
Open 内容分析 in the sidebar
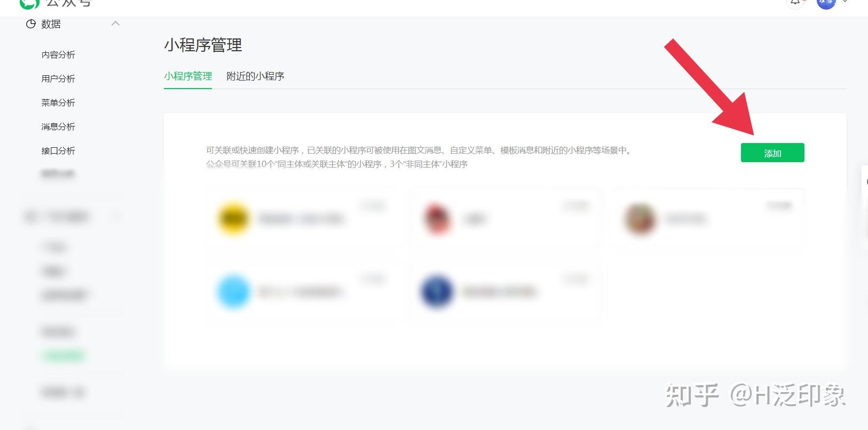(x=58, y=54)
